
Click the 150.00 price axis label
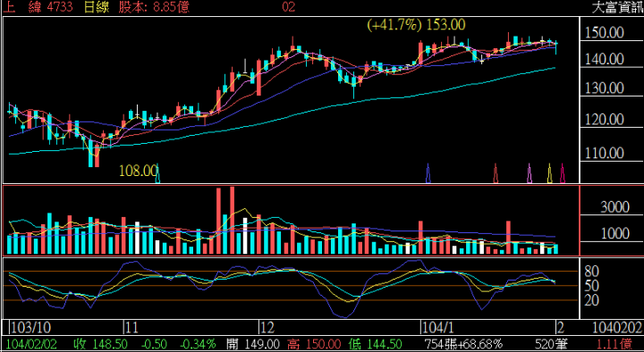point(604,33)
